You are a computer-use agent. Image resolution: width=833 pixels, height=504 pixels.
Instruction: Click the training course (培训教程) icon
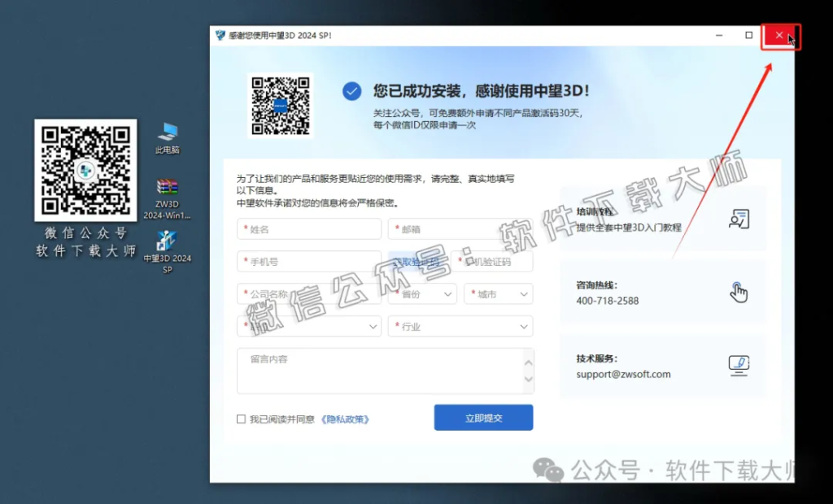[739, 218]
